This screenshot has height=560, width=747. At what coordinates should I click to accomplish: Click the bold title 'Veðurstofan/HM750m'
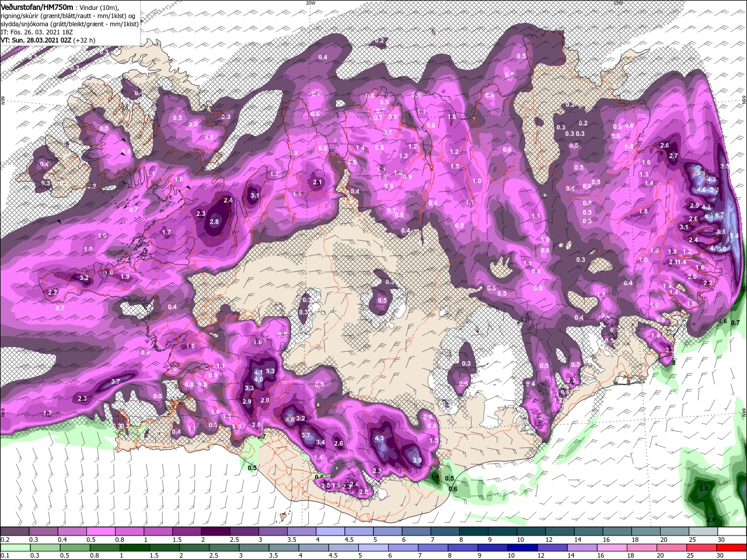point(37,7)
